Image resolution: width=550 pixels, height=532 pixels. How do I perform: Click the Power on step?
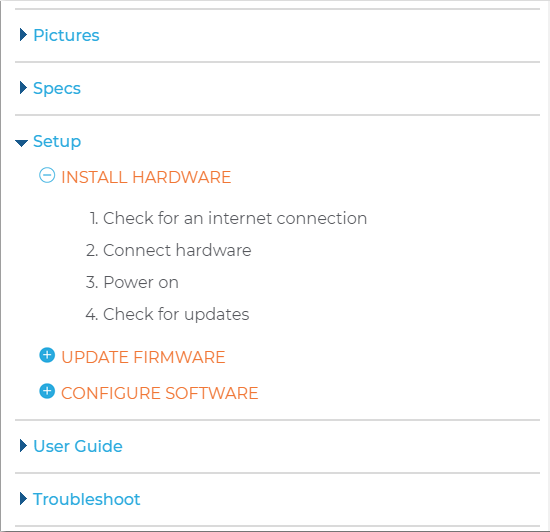132,282
